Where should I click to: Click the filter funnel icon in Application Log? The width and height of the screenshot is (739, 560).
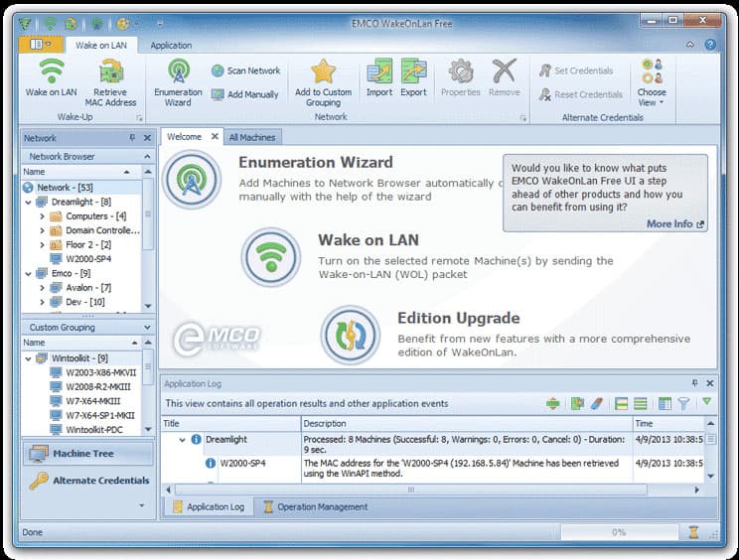pyautogui.click(x=683, y=404)
